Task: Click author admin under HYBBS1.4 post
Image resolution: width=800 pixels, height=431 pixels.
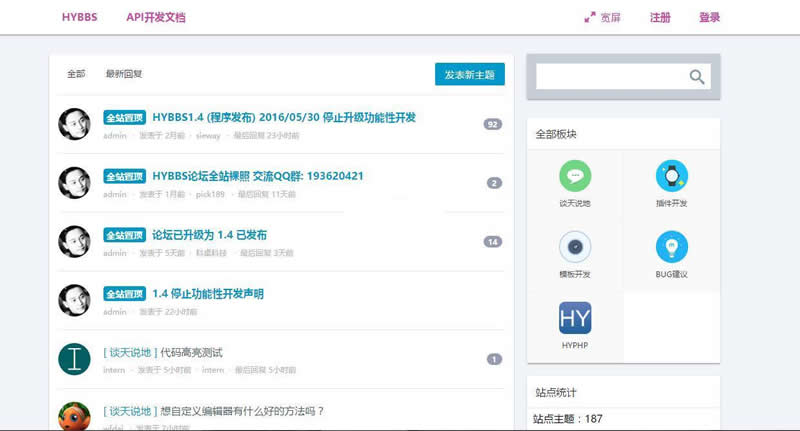Action: click(x=115, y=136)
